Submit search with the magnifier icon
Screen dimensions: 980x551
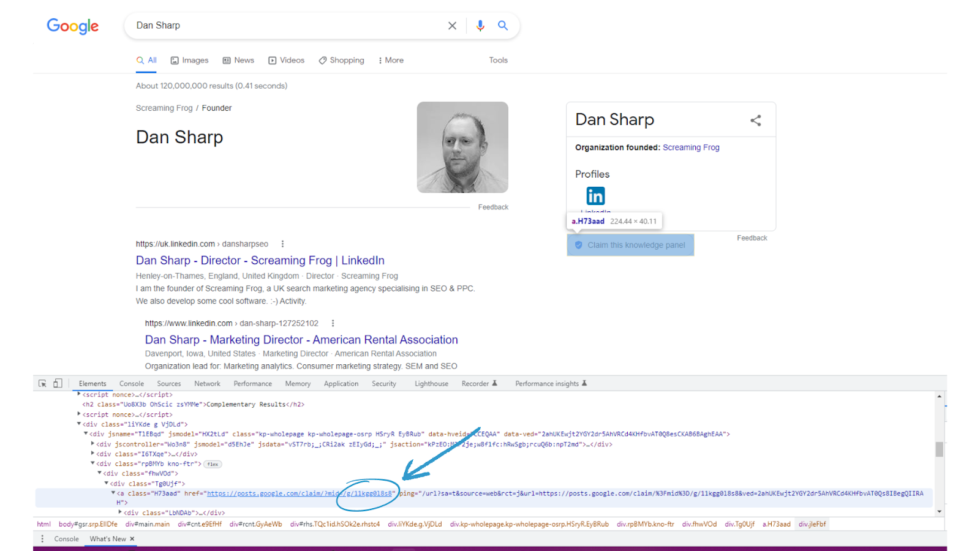point(503,26)
